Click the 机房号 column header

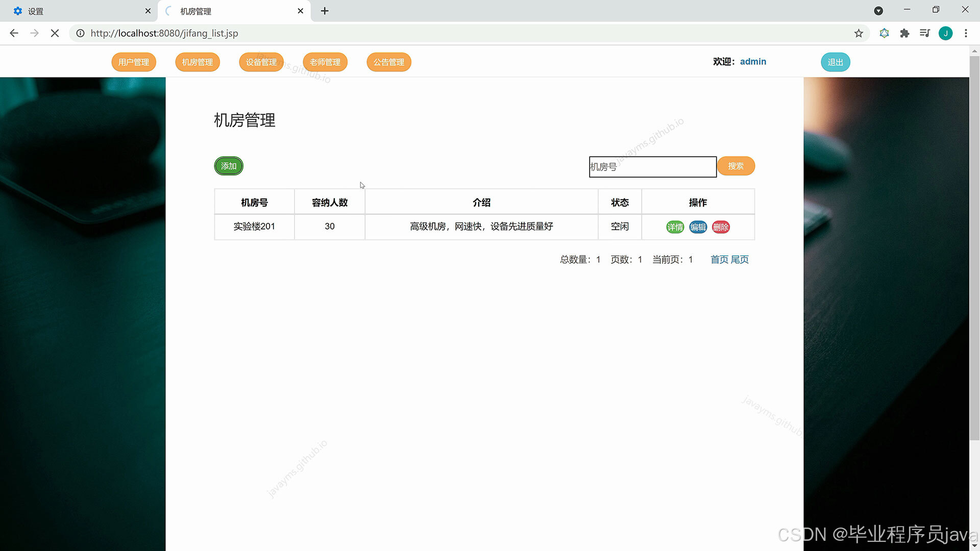pos(254,203)
